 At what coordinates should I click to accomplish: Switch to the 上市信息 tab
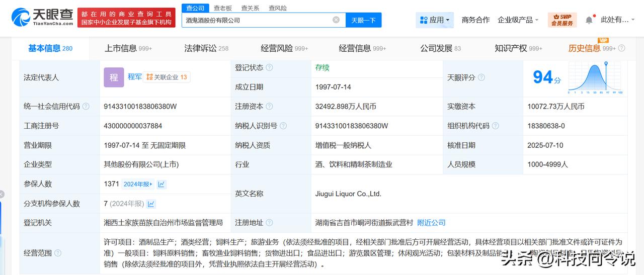(x=128, y=48)
